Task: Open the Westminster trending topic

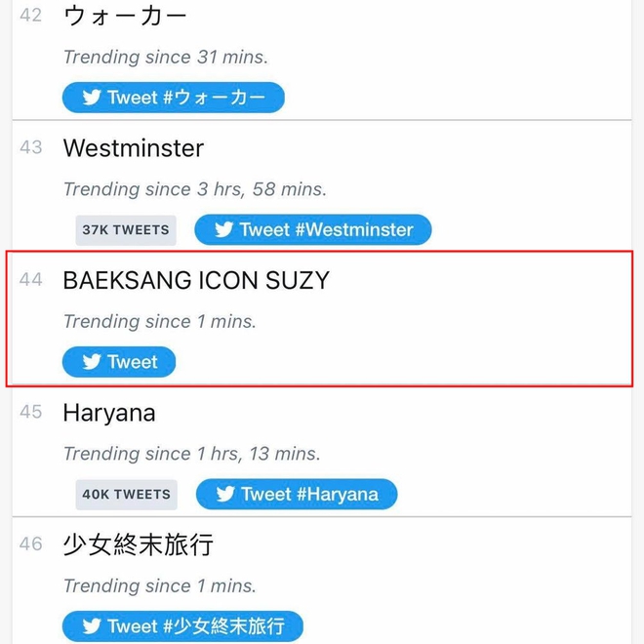Action: coord(134,148)
